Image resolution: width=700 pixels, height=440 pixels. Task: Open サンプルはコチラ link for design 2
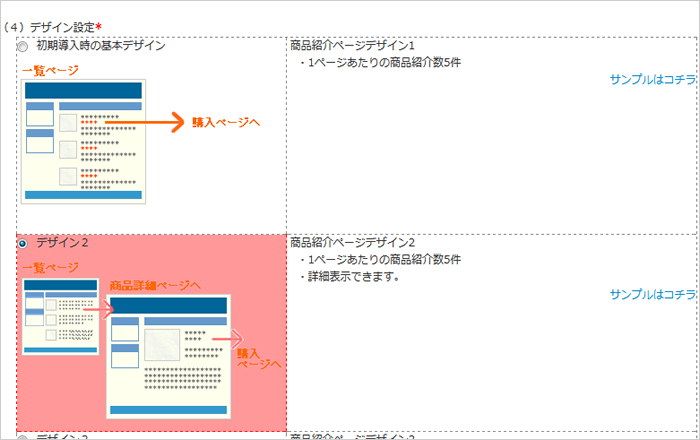tap(652, 294)
